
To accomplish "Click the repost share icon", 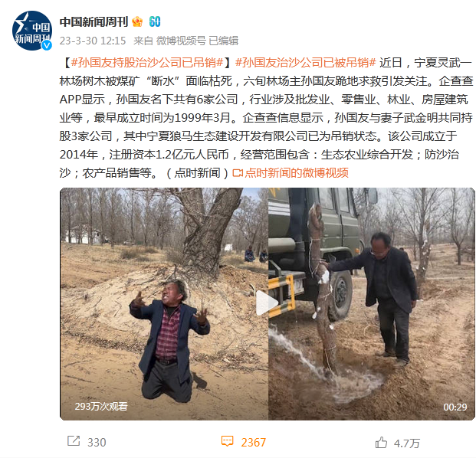I will pos(74,441).
